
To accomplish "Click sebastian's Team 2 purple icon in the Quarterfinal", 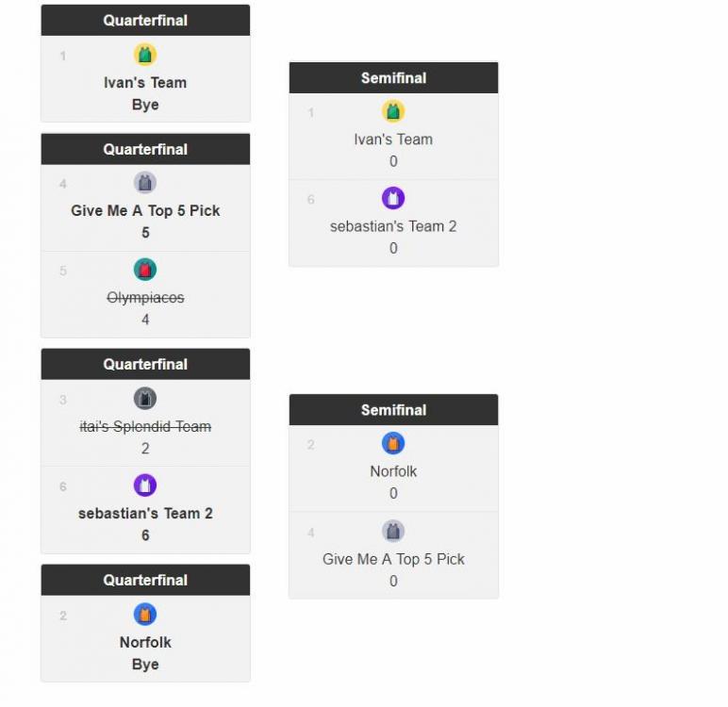I will 145,485.
